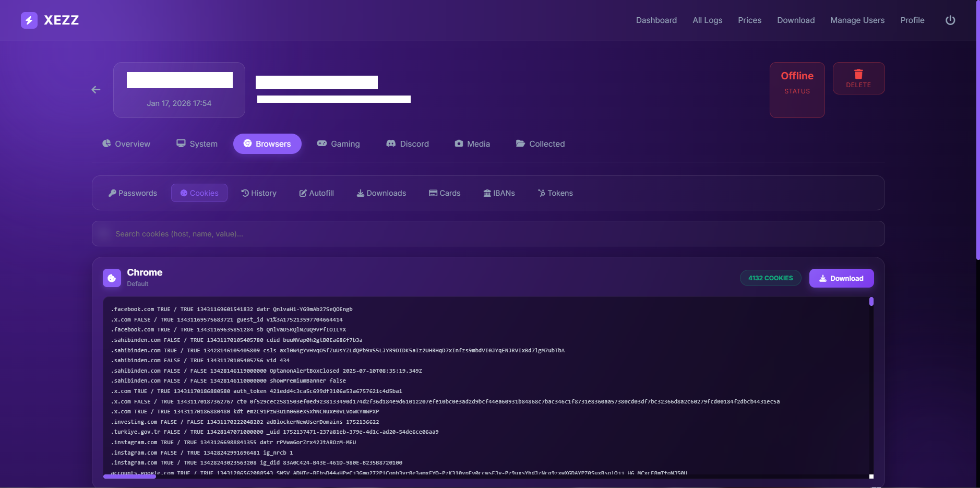Open All Logs in the top navigation
Image resolution: width=980 pixels, height=488 pixels.
tap(707, 20)
